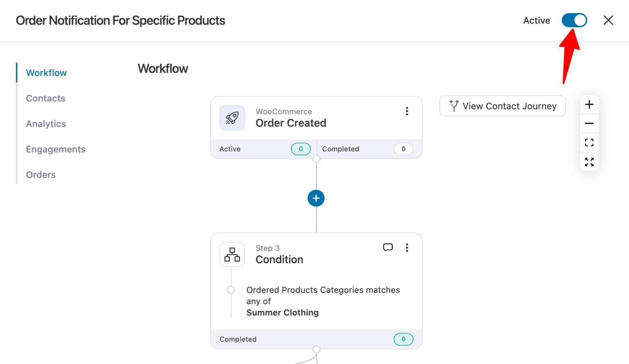Click the WooCommerce rocket trigger icon

pyautogui.click(x=232, y=118)
